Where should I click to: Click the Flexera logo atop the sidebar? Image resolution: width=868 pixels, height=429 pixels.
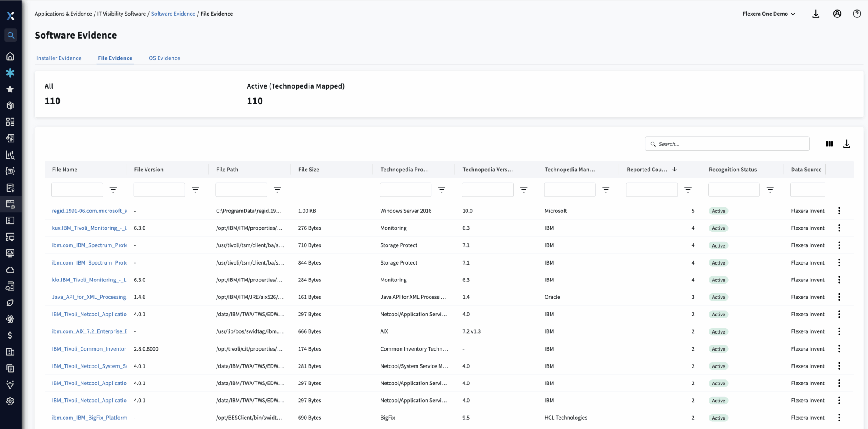click(11, 16)
